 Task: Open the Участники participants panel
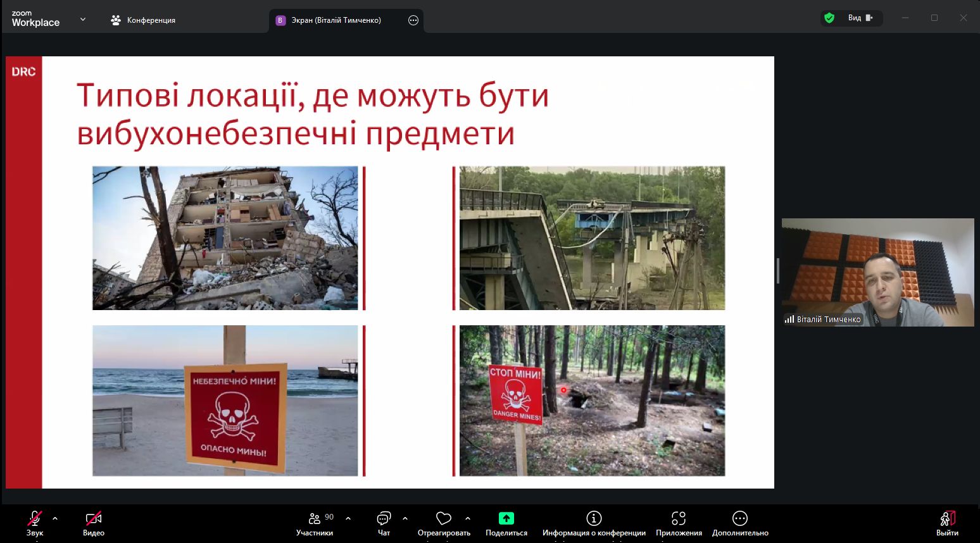(x=315, y=519)
